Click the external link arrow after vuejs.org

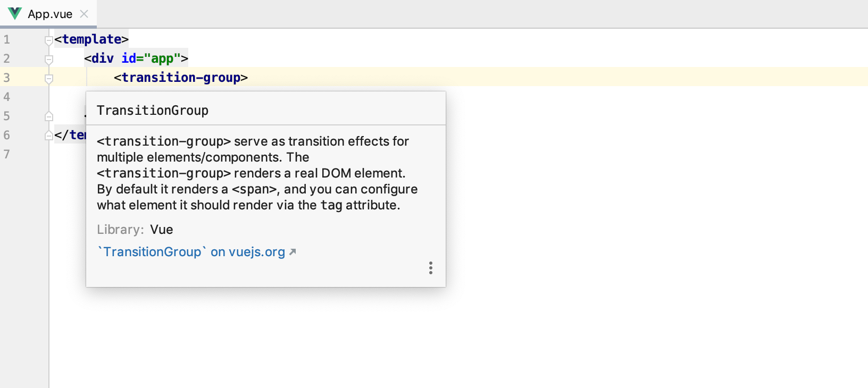click(293, 252)
